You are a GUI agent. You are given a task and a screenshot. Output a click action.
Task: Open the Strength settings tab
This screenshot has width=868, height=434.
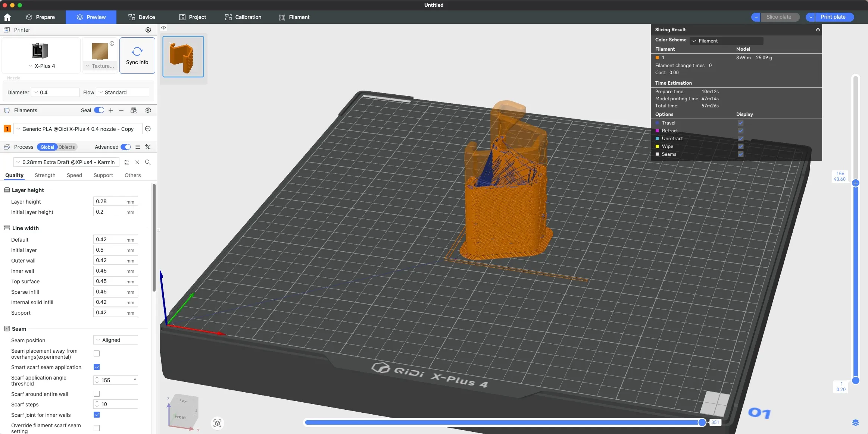tap(45, 175)
